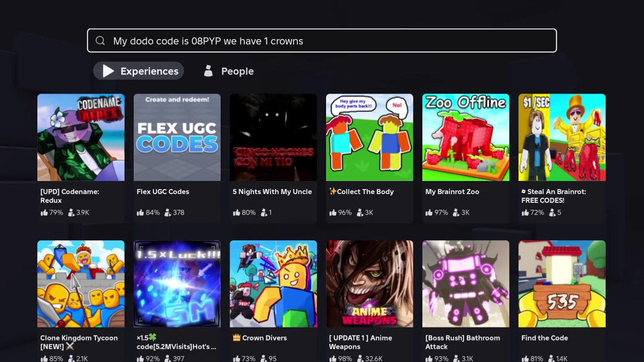Click the 97% rating on My Brainrot Zoo
This screenshot has width=644, height=362.
pyautogui.click(x=441, y=213)
